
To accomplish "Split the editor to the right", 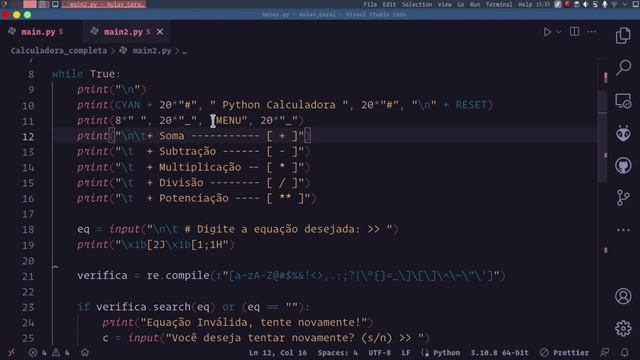I will (574, 31).
